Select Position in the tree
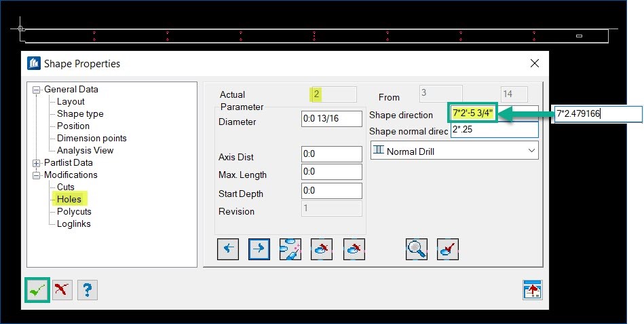 coord(73,126)
